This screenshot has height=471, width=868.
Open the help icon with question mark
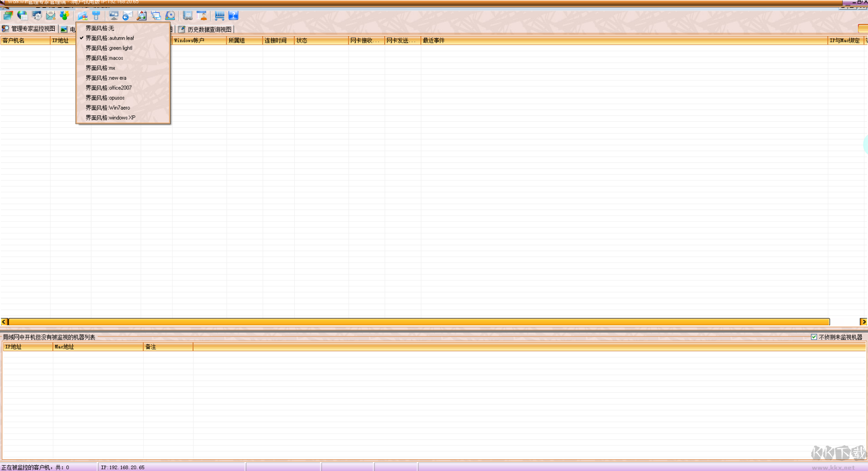point(234,15)
